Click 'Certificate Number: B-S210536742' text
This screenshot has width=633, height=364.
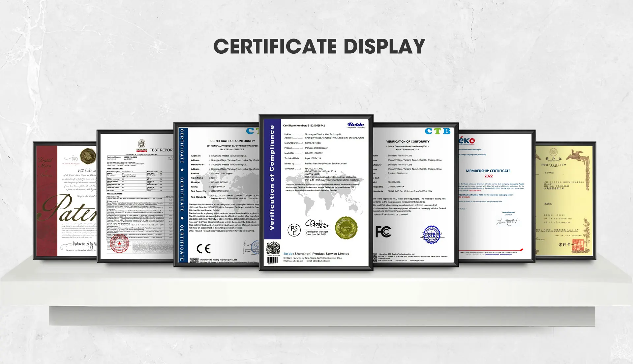click(304, 126)
